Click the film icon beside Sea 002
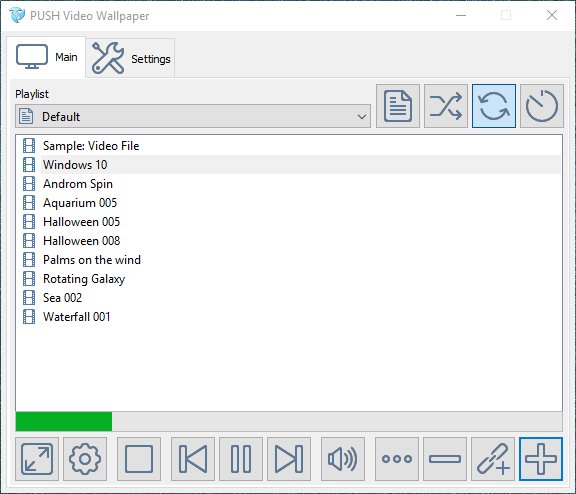Viewport: 576px width, 494px height. 29,298
